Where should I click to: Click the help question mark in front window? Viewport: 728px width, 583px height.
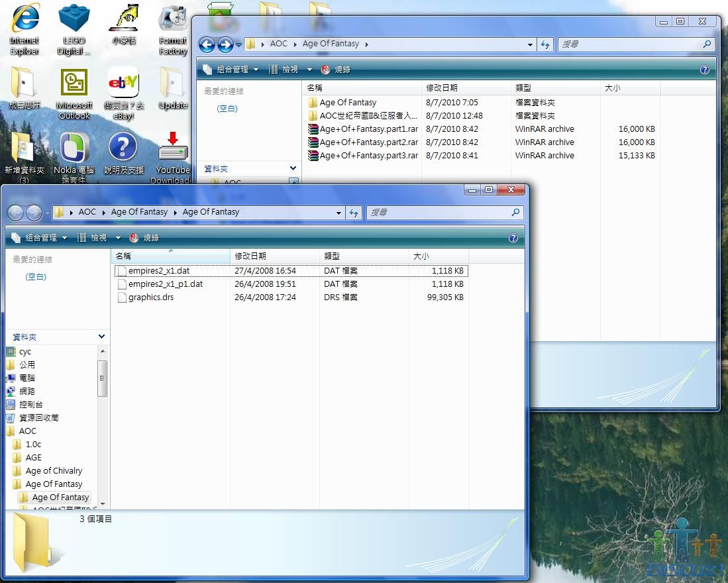tap(513, 238)
